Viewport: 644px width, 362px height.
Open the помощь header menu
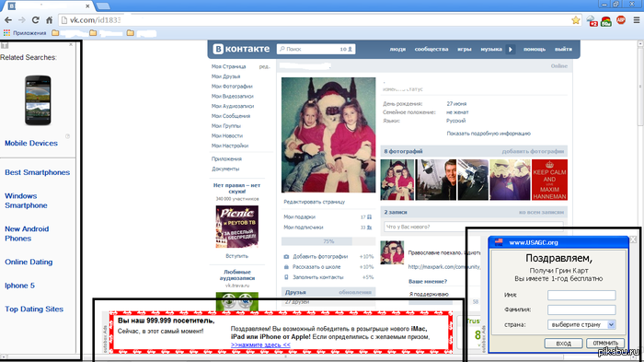coord(535,49)
